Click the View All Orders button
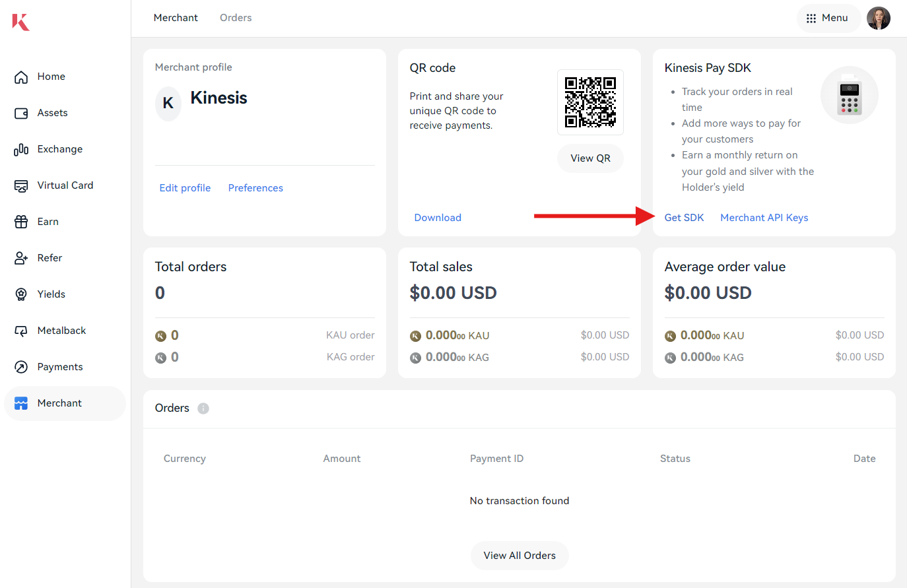This screenshot has width=907, height=588. click(520, 556)
